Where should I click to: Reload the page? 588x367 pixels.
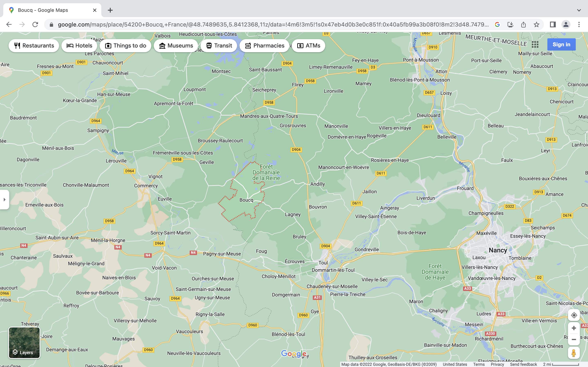pos(35,24)
